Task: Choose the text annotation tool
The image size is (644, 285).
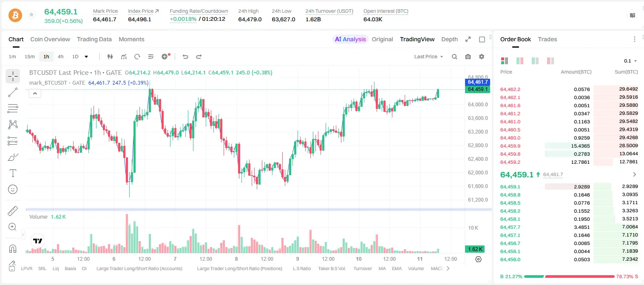Action: pos(13,173)
